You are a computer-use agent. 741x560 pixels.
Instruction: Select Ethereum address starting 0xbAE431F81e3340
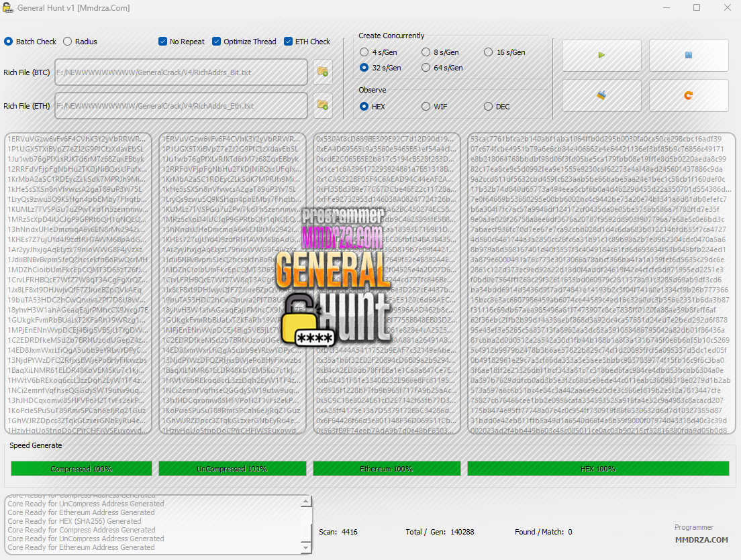tap(386, 380)
